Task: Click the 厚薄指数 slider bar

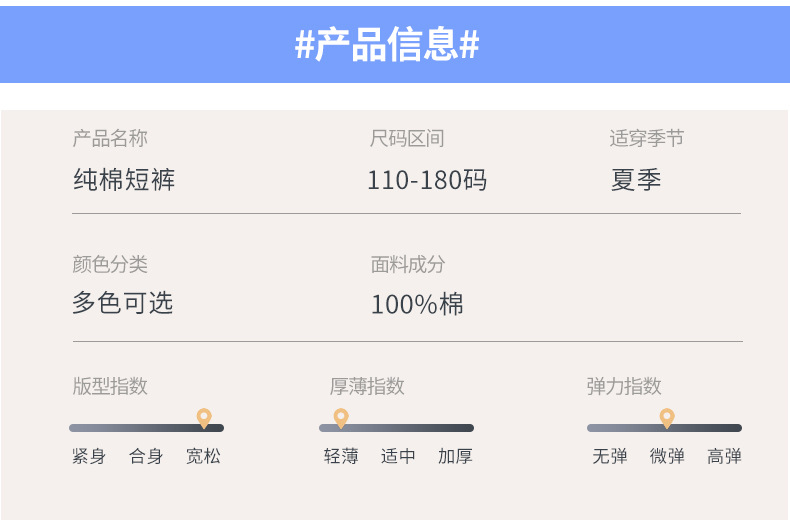Action: coord(397,428)
